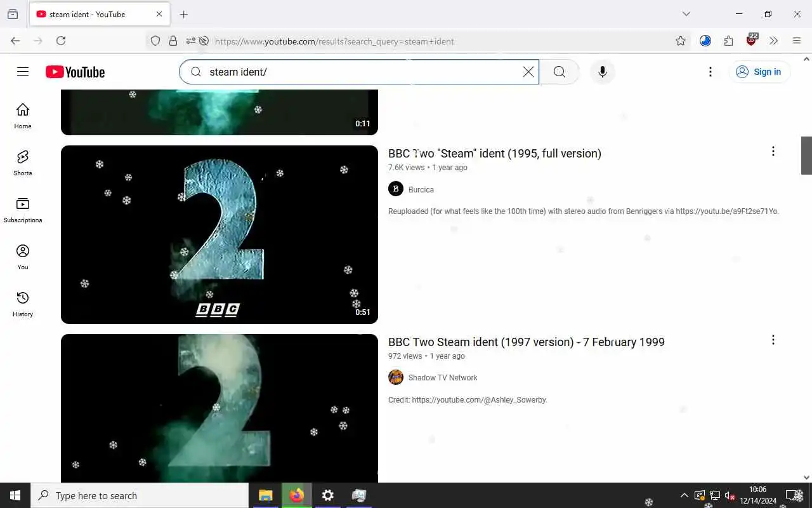Image resolution: width=812 pixels, height=508 pixels.
Task: Visit the Burcica channel name
Action: point(421,189)
